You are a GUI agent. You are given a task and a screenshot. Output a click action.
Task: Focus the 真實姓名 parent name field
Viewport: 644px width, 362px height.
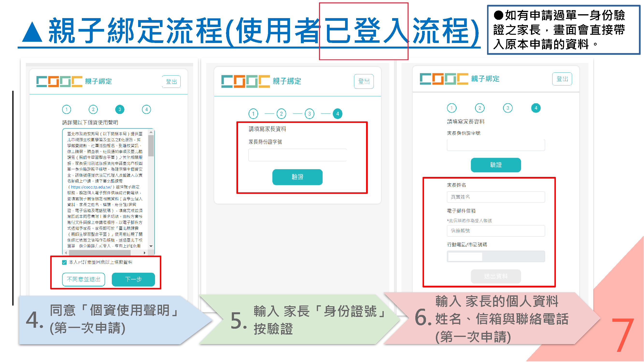(496, 197)
